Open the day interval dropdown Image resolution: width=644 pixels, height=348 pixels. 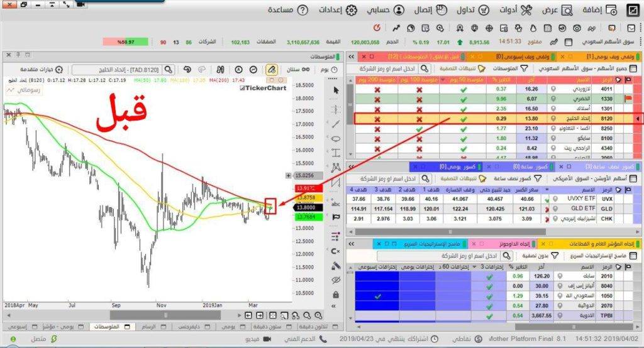click(x=329, y=70)
